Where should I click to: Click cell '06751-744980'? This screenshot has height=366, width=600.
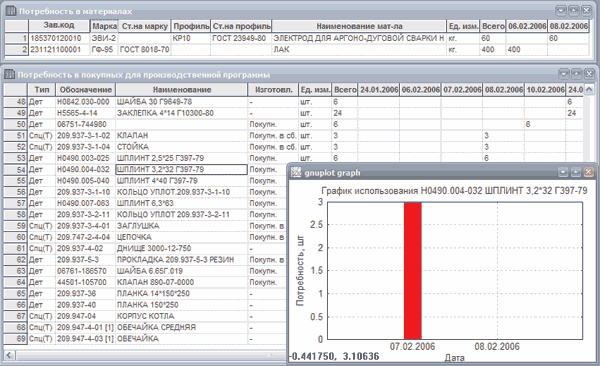[x=86, y=124]
